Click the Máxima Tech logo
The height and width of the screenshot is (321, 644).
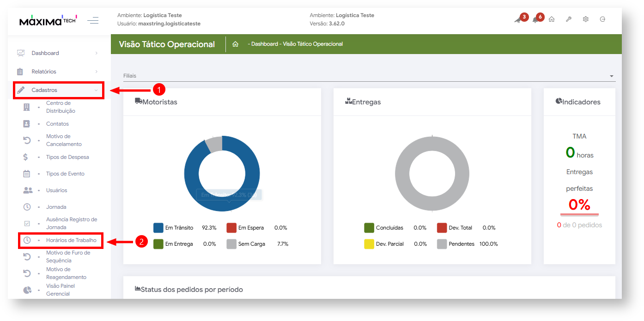click(48, 21)
